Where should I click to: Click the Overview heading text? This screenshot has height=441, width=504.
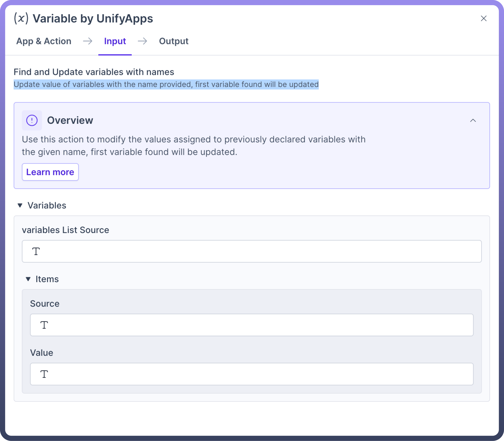(70, 120)
